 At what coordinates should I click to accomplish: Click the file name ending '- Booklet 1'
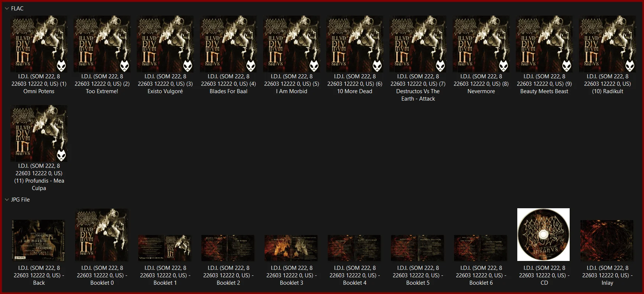click(x=165, y=275)
